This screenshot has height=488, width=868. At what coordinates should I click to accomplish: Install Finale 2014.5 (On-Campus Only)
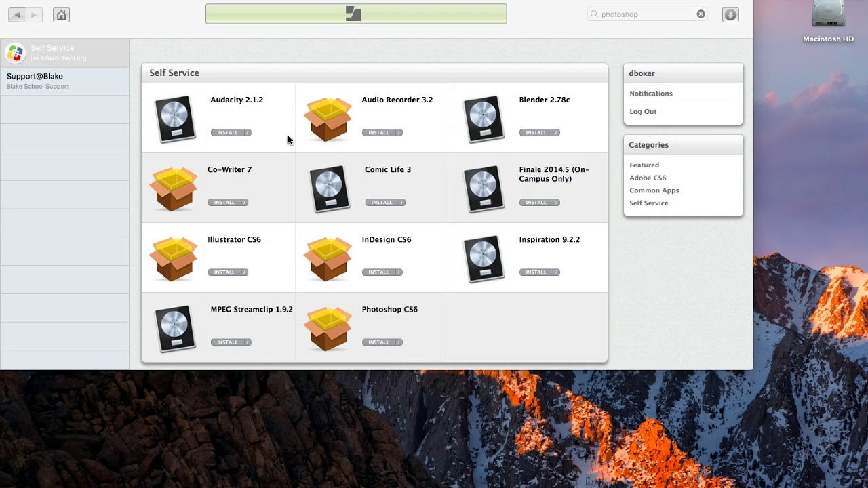536,203
